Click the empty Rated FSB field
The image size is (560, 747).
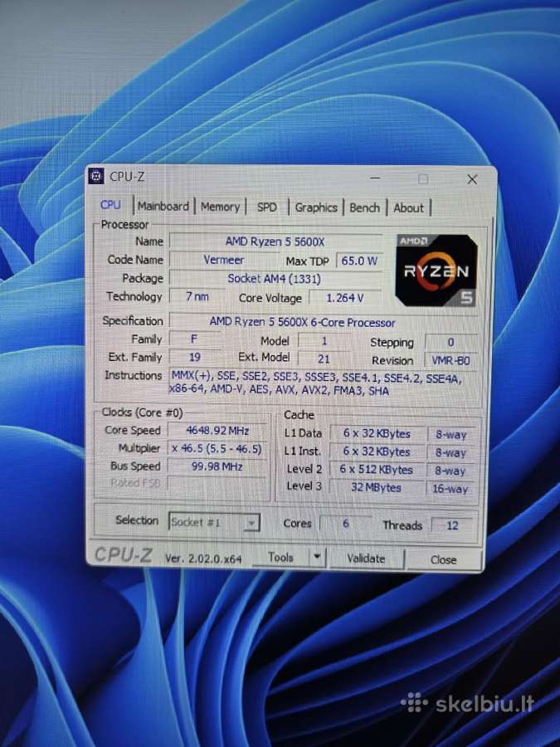coord(217,484)
